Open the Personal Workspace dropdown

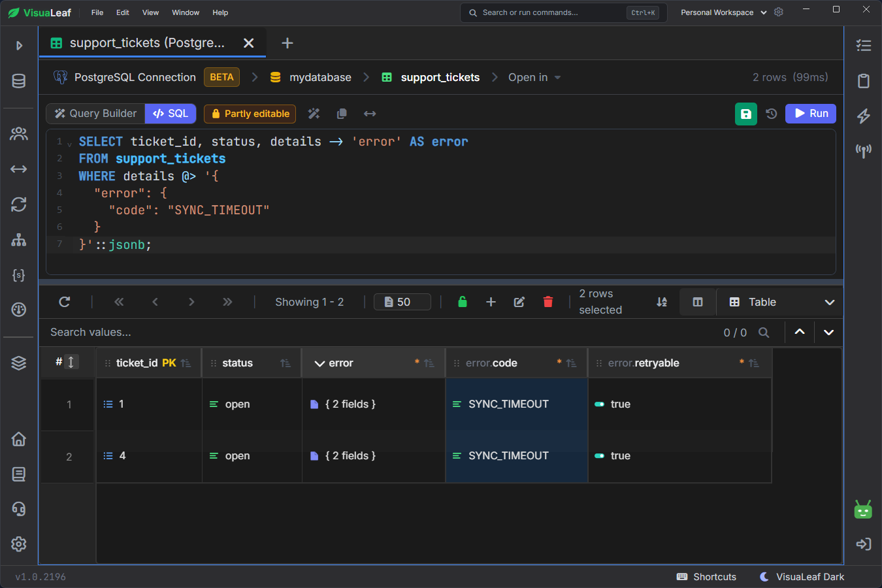click(724, 12)
